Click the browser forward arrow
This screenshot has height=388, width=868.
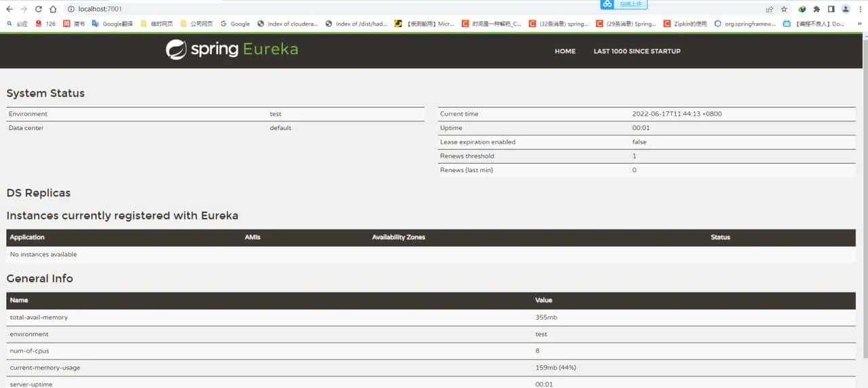(24, 9)
